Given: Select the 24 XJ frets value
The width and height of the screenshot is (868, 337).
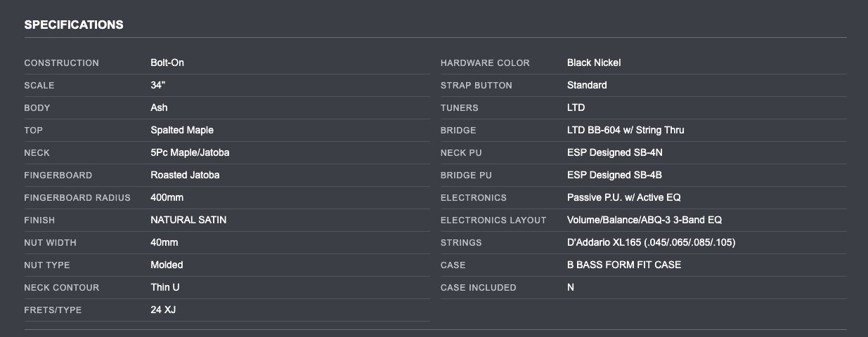Looking at the screenshot, I should [x=163, y=310].
